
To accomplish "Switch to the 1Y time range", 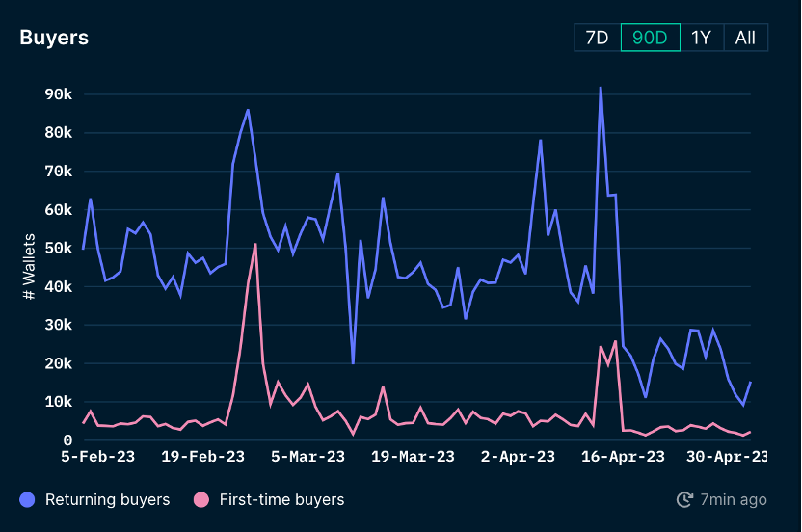I will pyautogui.click(x=701, y=38).
